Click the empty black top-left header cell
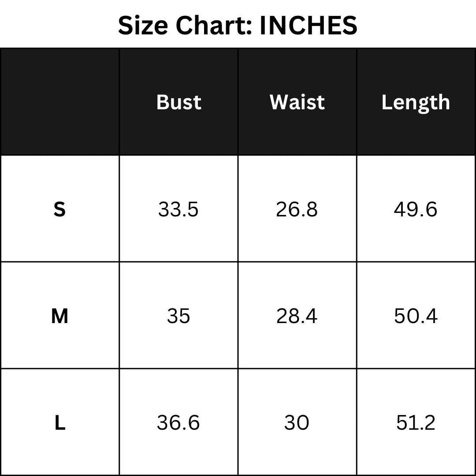This screenshot has width=476, height=476. (60, 102)
